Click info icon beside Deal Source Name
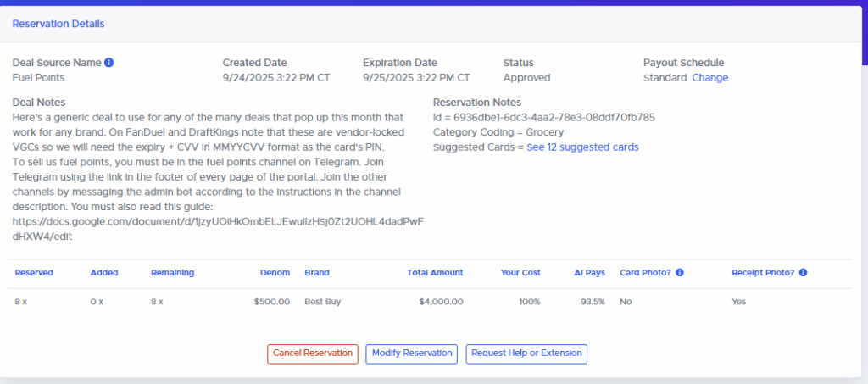 click(x=109, y=63)
